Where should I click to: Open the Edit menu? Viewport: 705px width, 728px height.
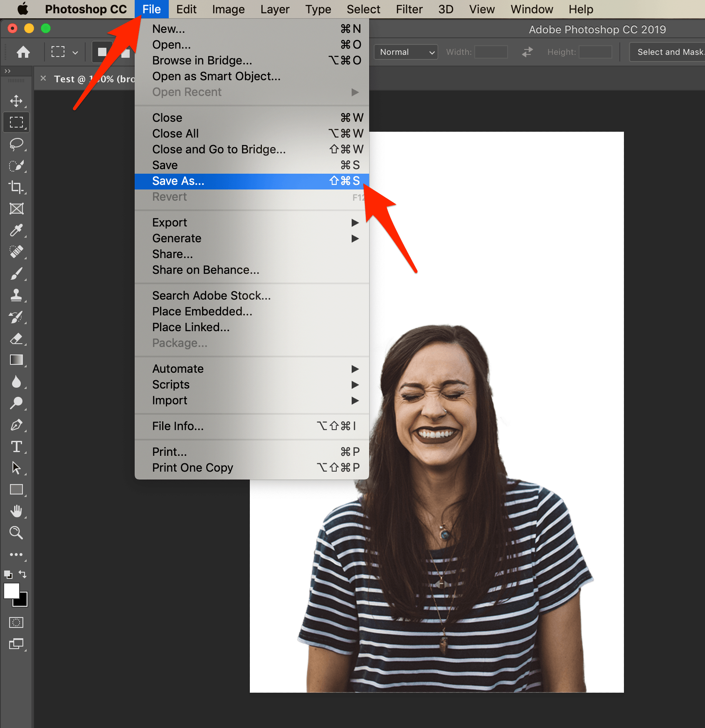(186, 9)
